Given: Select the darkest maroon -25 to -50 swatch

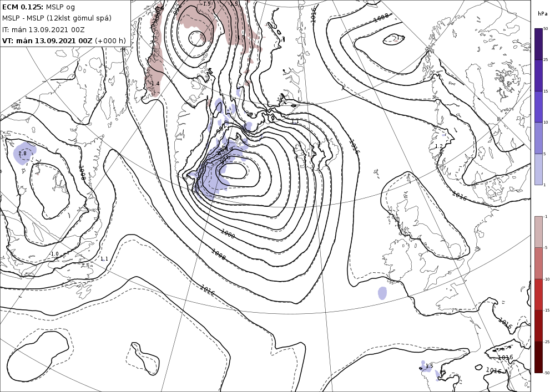Looking at the screenshot, I should (x=538, y=357).
